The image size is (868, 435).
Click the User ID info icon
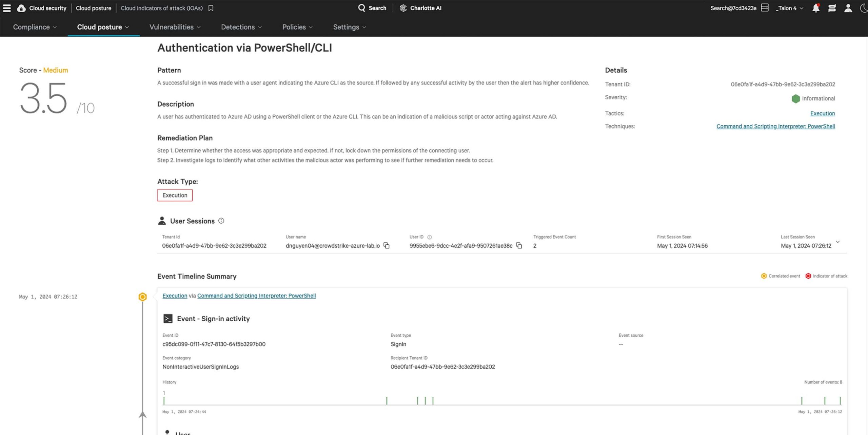click(429, 237)
